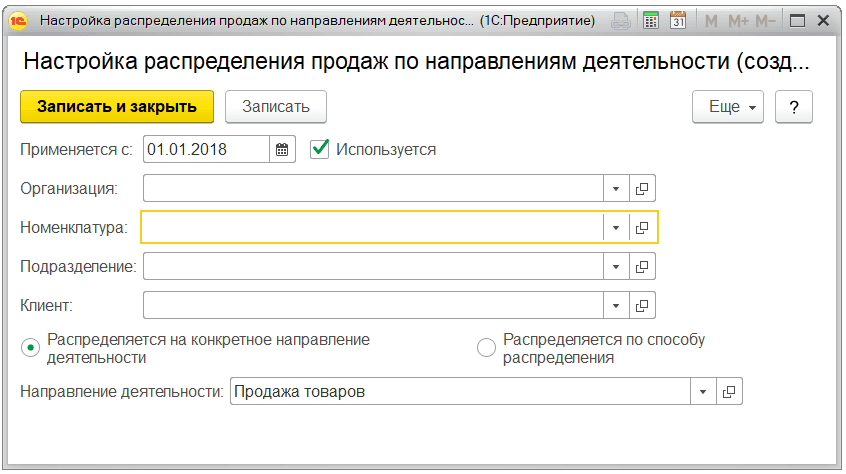The width and height of the screenshot is (846, 474).
Task: Uncheck the Используется checkbox
Action: (x=320, y=149)
